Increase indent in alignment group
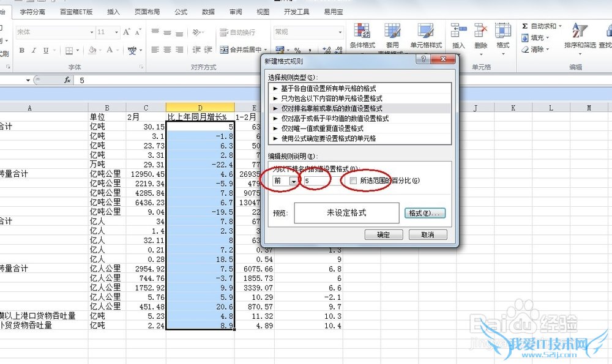The width and height of the screenshot is (612, 364). point(208,50)
